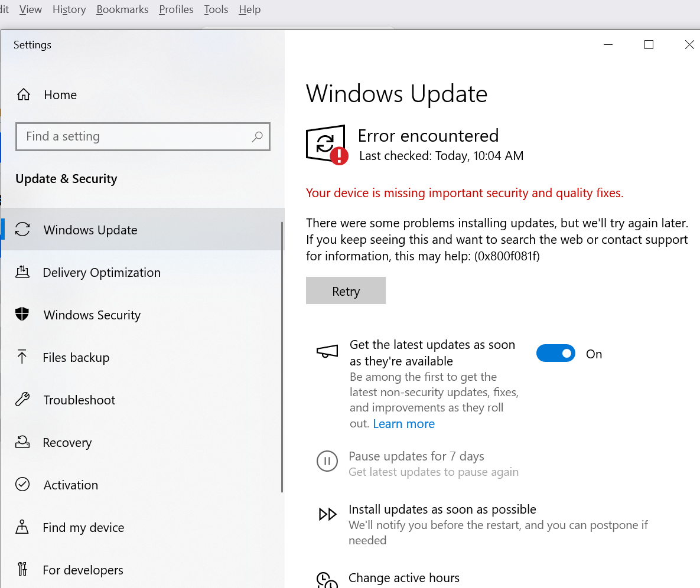Click the Activation checkmark circle icon

22,484
